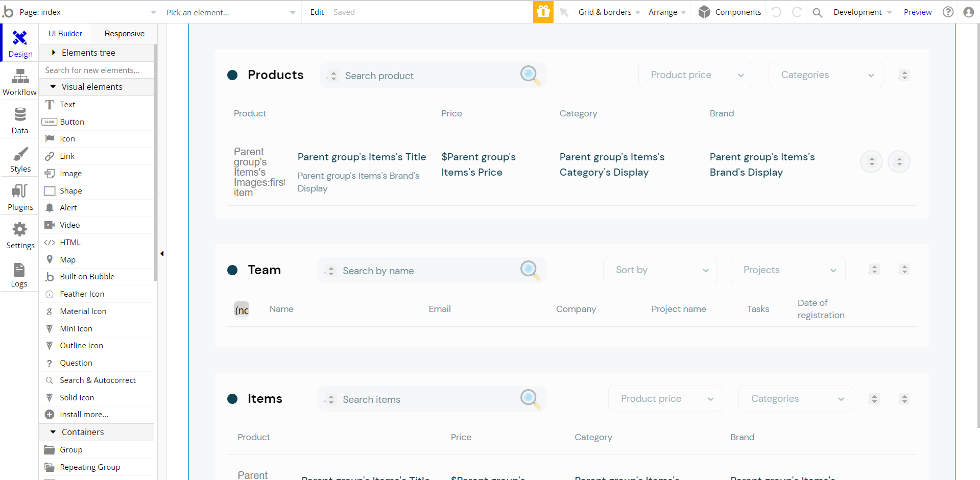This screenshot has width=980, height=480.
Task: Select the HTML element
Action: point(97,242)
